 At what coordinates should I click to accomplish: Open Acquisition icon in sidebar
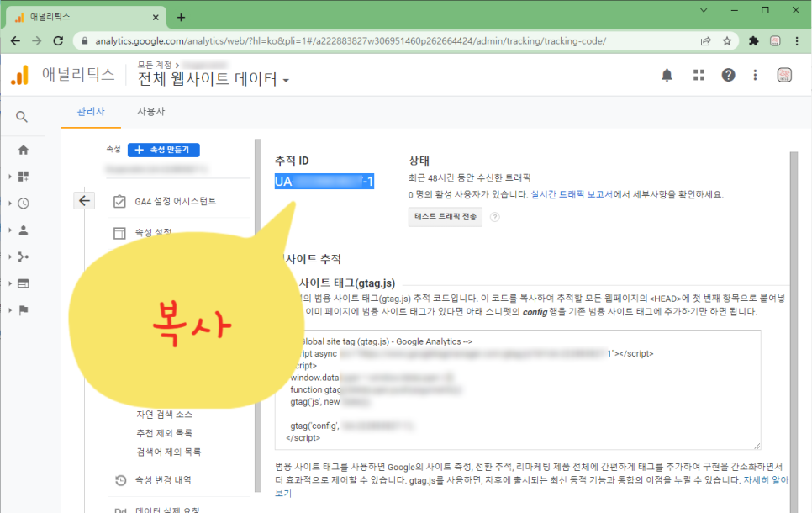[x=24, y=257]
